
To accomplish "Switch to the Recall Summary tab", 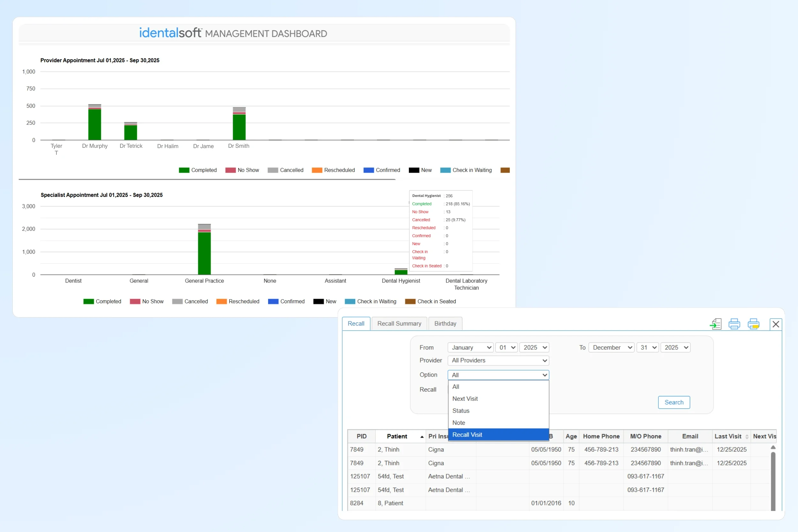I will click(399, 323).
